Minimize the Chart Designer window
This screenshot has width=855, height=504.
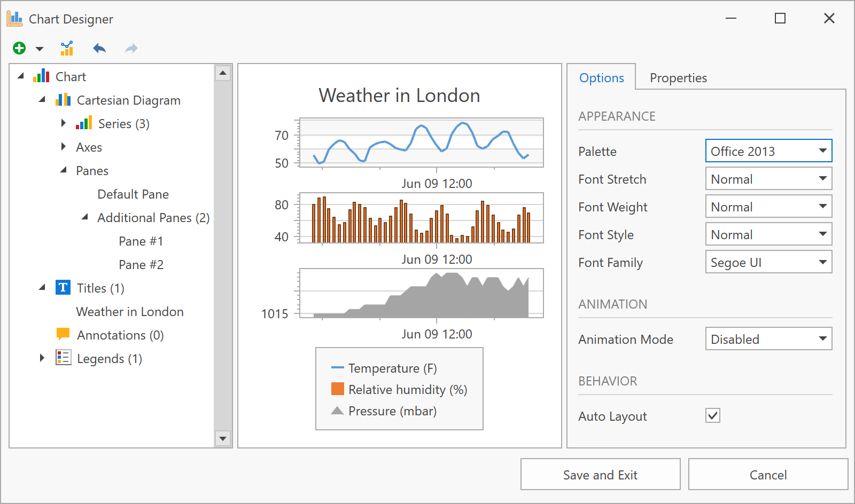(731, 18)
